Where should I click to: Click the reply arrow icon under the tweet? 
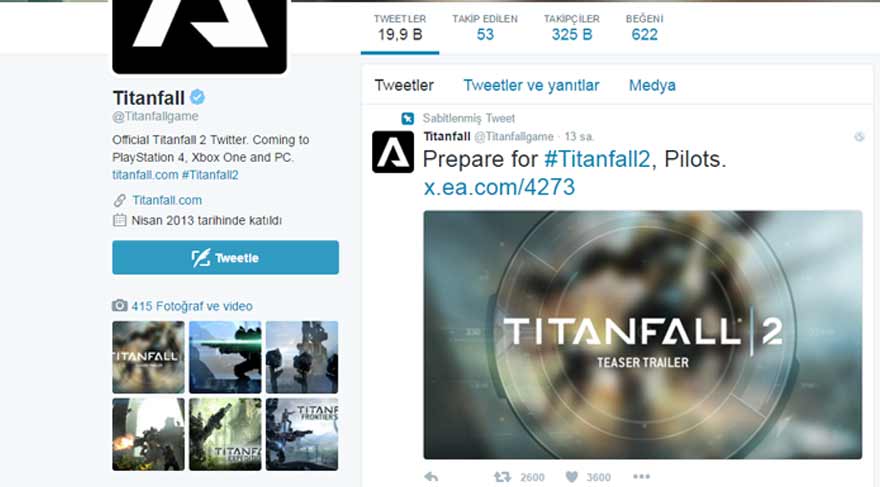[x=431, y=477]
